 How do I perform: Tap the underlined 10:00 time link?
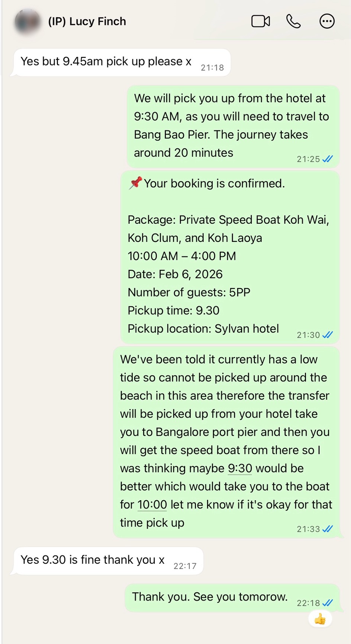point(152,505)
